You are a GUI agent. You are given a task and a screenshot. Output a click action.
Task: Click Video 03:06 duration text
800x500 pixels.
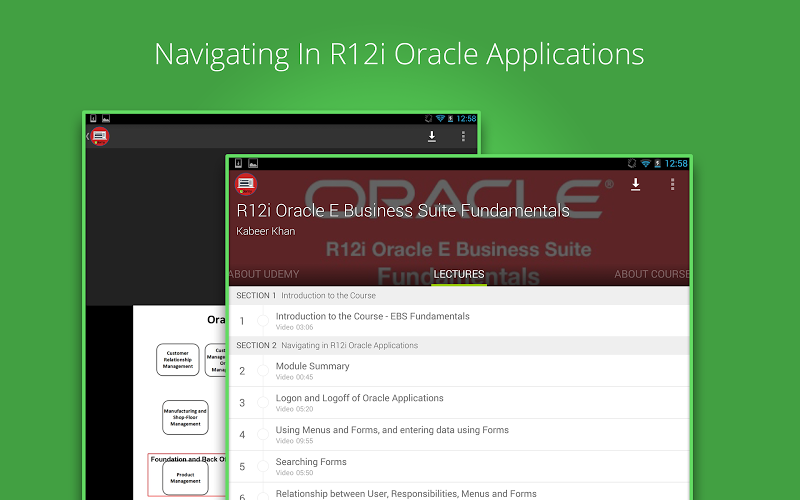pos(294,327)
